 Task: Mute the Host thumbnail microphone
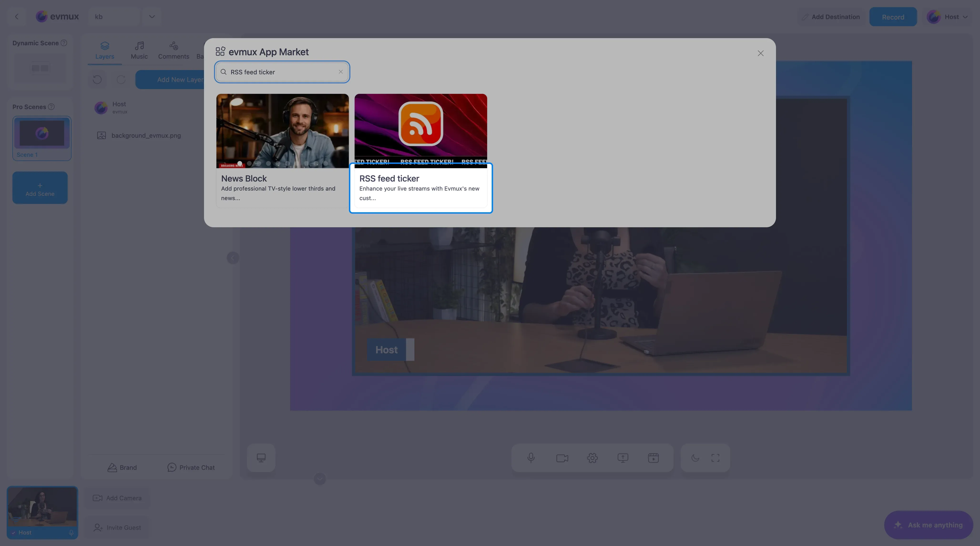(x=71, y=533)
